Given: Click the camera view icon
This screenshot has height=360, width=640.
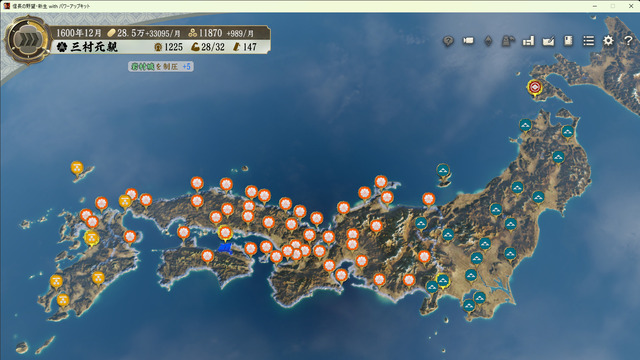Looking at the screenshot, I should pos(468,40).
